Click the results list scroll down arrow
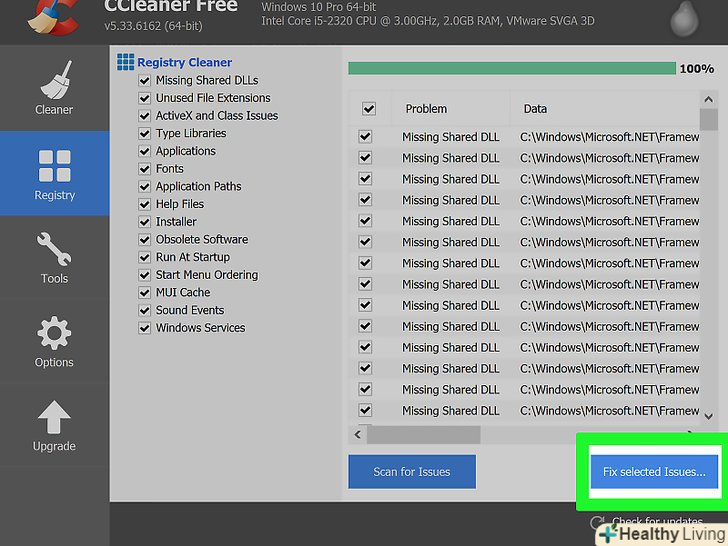The height and width of the screenshot is (546, 728). pos(708,416)
